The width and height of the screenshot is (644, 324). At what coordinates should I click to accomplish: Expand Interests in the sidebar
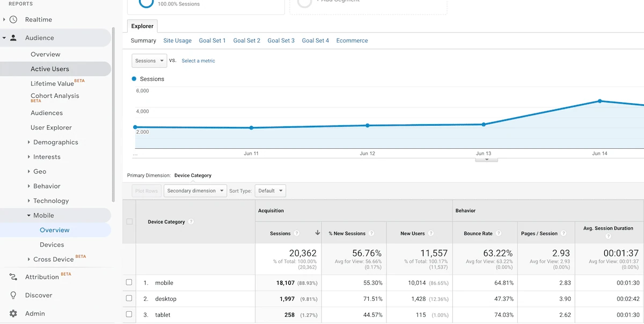[28, 157]
